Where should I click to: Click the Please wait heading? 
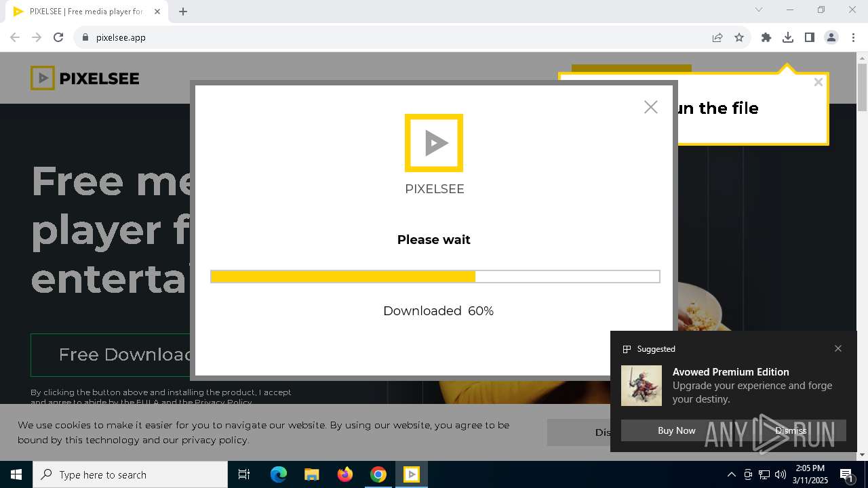(x=434, y=240)
